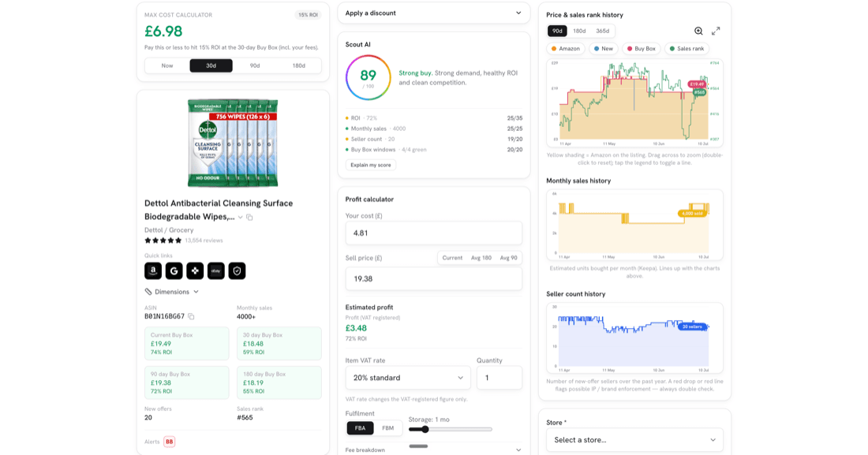Open the Select a store dropdown
Screen dimensions: 868x455
(x=634, y=440)
